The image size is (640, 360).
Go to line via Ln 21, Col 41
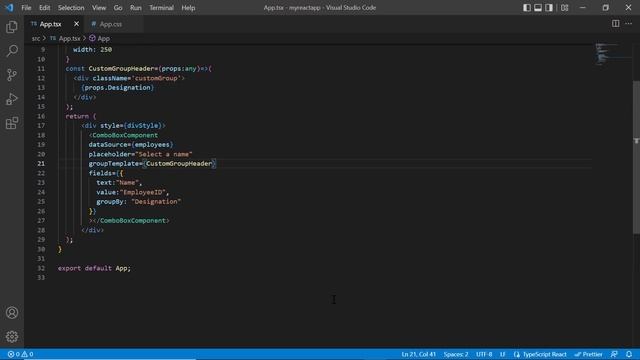pos(418,354)
